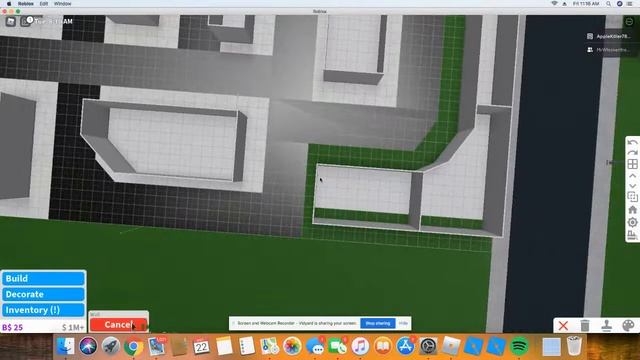Hide the Vidyard screen sharing bar
Screen dimensions: 640x360
[403, 323]
